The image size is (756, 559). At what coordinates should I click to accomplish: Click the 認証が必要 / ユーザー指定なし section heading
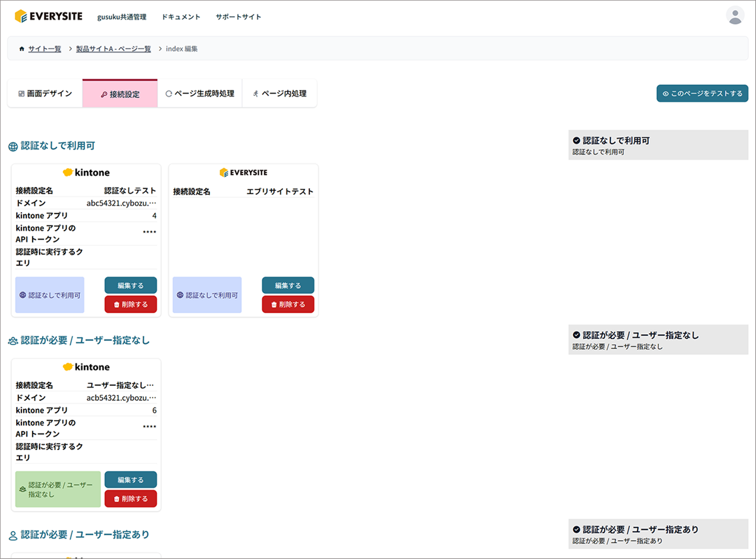pos(85,340)
